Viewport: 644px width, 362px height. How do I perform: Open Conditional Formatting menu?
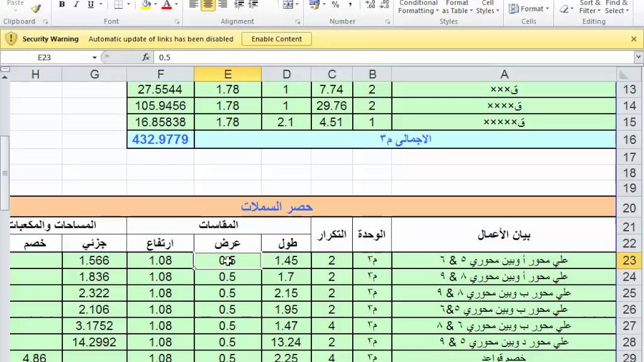(x=419, y=7)
